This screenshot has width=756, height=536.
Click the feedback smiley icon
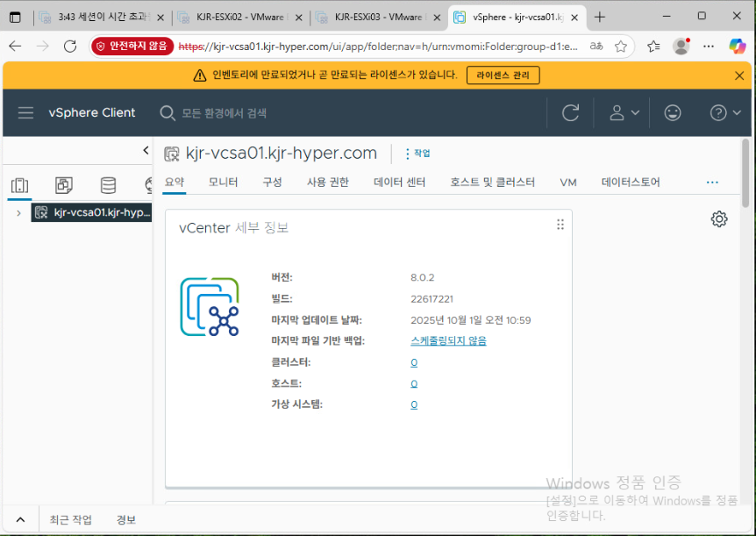(673, 113)
